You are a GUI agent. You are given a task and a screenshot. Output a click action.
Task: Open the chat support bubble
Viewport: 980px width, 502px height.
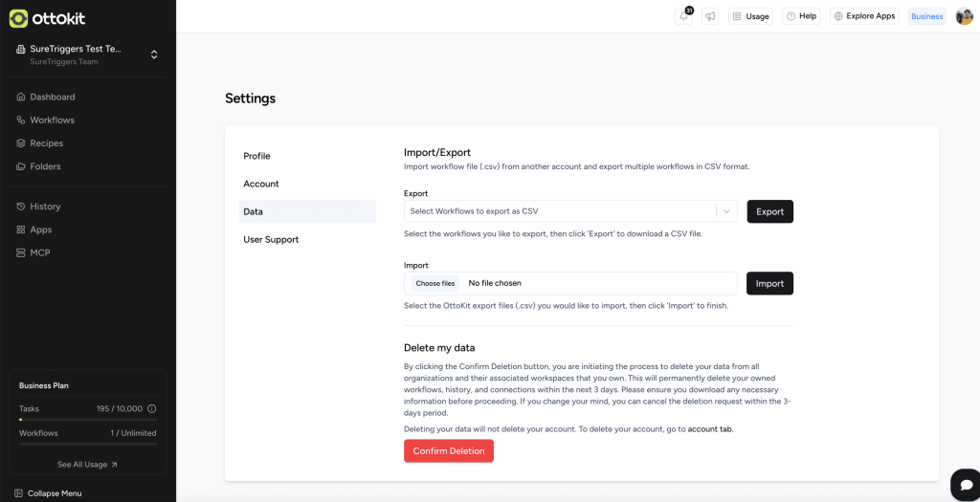[964, 484]
